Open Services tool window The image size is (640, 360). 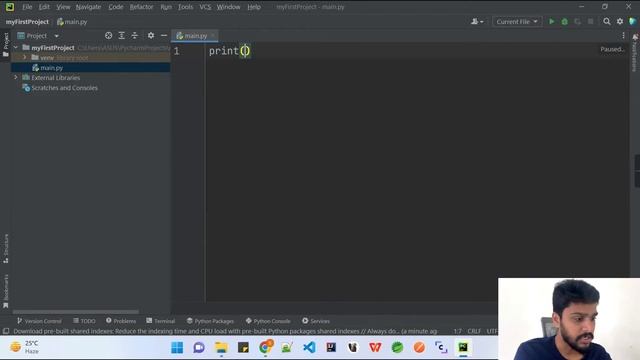pos(316,321)
